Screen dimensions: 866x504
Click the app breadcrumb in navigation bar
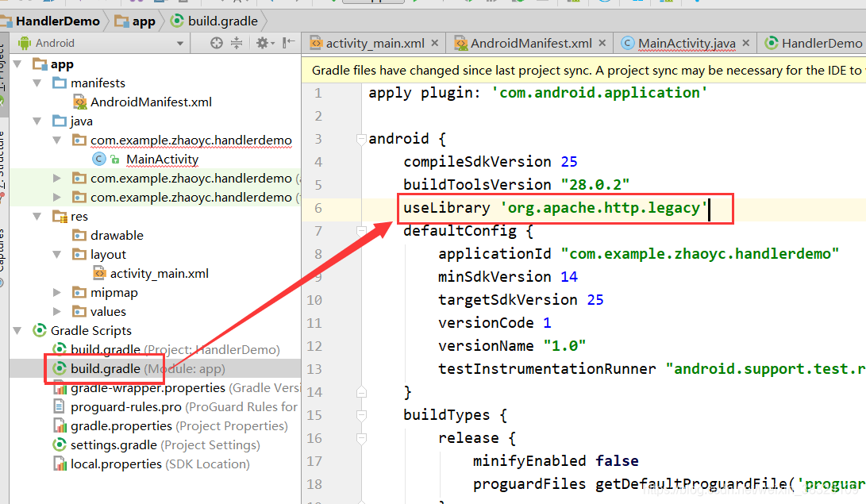point(144,21)
